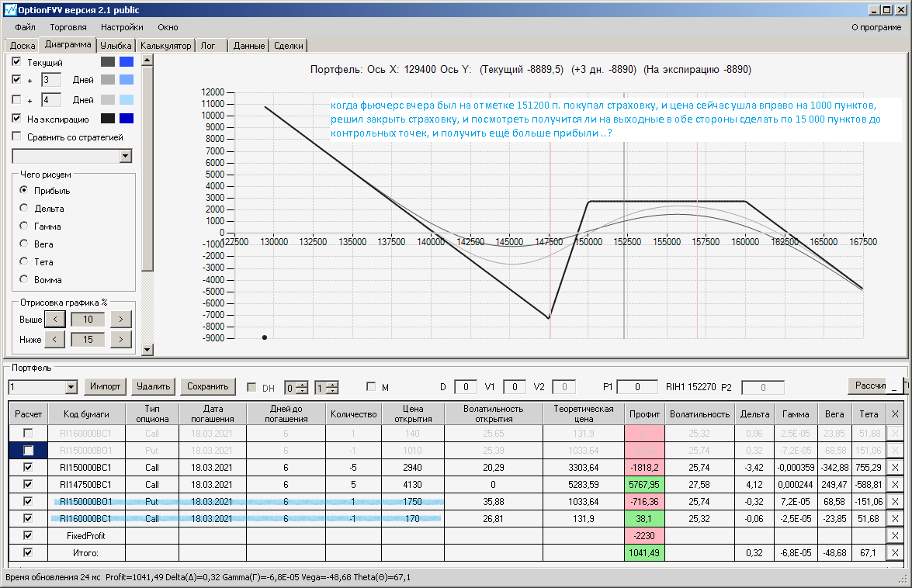This screenshot has height=588, width=912.
Task: Open the strategy comparison dropdown
Action: [126, 156]
